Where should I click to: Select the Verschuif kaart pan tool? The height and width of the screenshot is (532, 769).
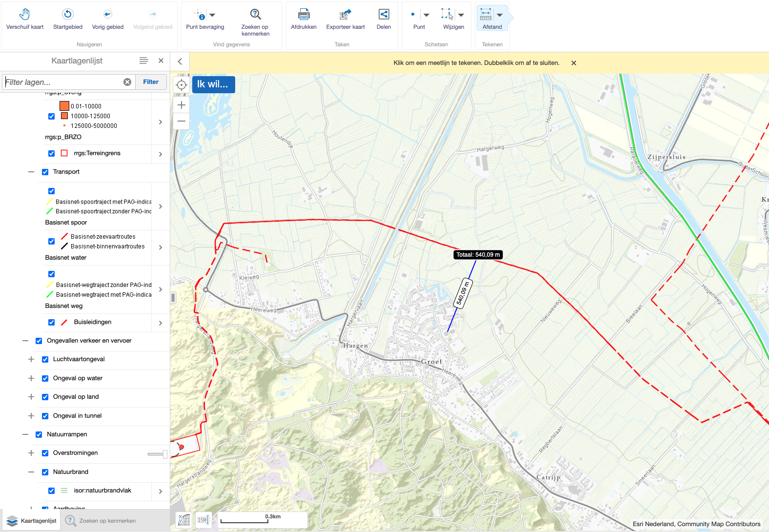(x=25, y=19)
